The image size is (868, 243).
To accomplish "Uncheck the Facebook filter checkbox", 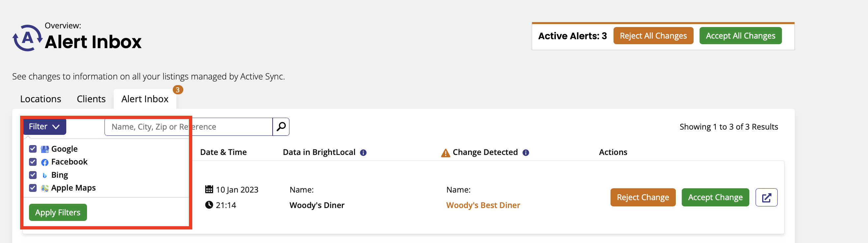I will point(33,162).
